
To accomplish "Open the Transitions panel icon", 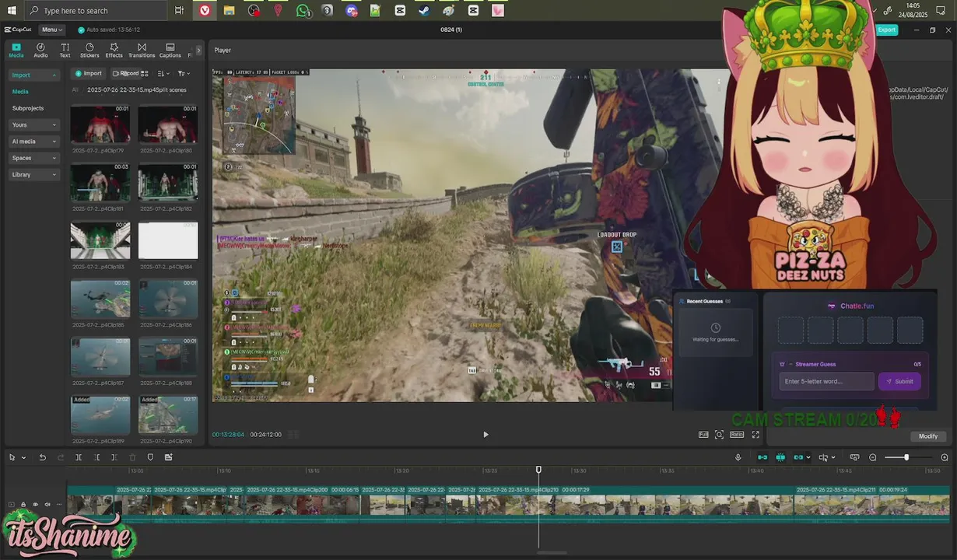I will (142, 51).
